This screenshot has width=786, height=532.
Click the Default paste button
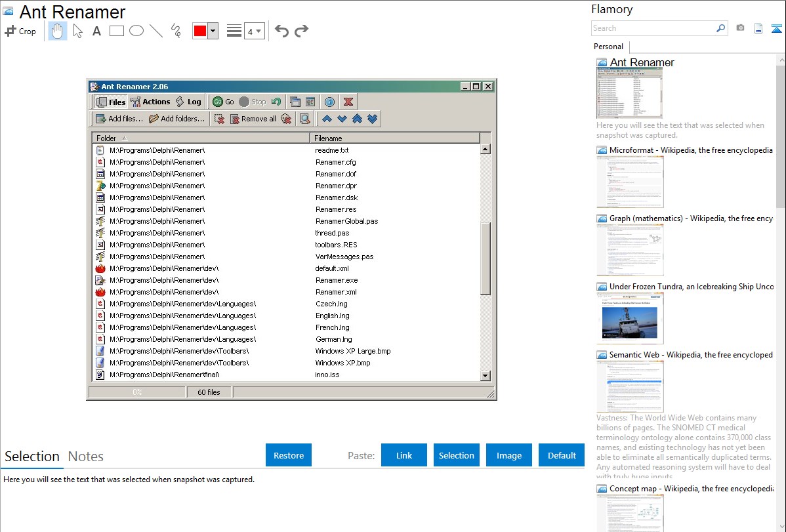click(562, 455)
